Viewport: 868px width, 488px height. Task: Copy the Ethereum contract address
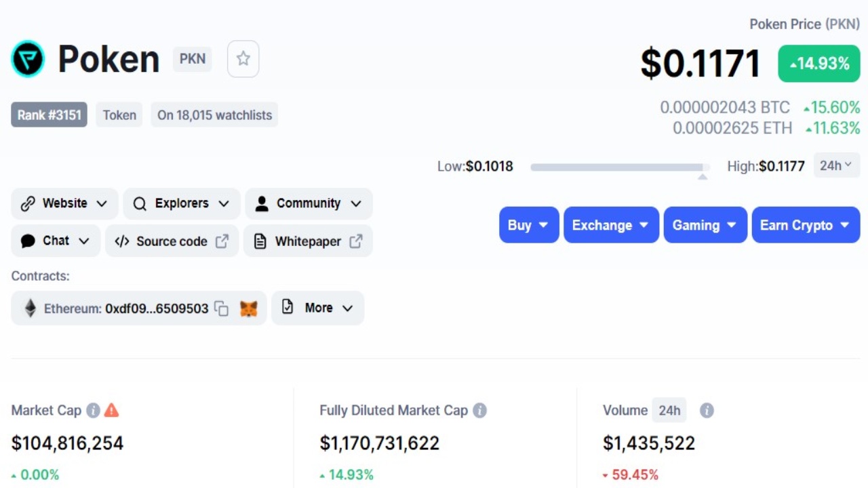(221, 308)
